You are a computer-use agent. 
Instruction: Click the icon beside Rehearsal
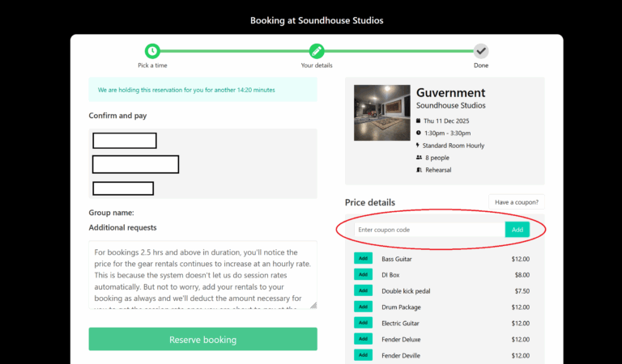419,170
